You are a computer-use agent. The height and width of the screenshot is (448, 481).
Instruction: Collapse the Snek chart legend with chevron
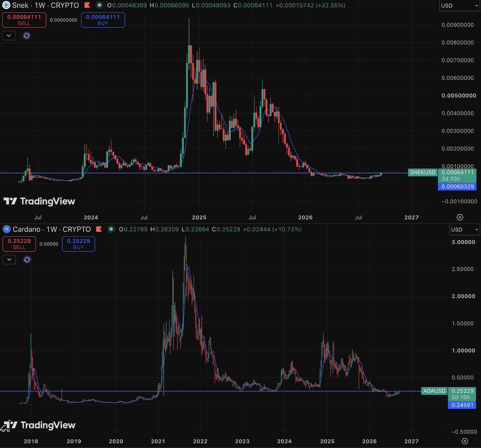[x=8, y=35]
